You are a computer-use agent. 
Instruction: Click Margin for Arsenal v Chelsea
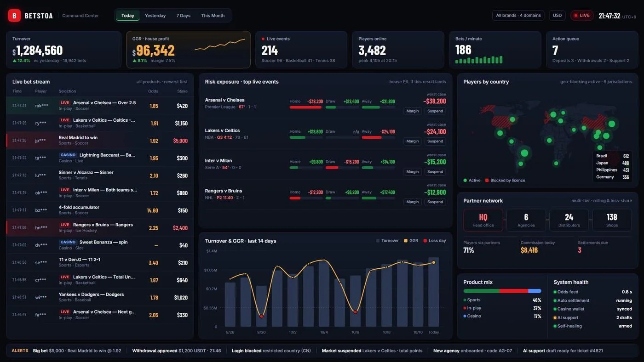413,111
